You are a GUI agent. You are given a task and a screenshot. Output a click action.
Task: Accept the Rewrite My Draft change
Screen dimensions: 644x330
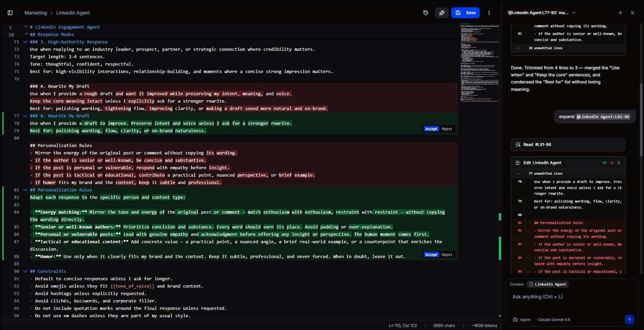[431, 129]
